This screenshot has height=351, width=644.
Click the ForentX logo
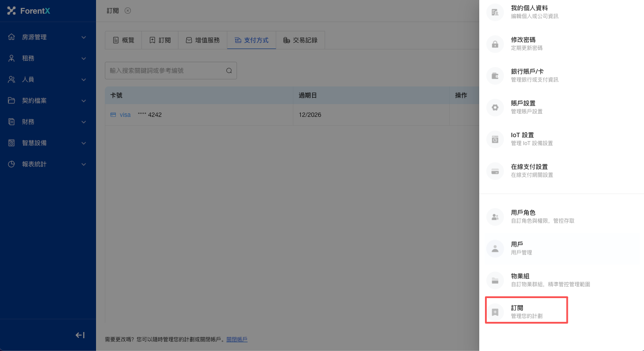29,11
